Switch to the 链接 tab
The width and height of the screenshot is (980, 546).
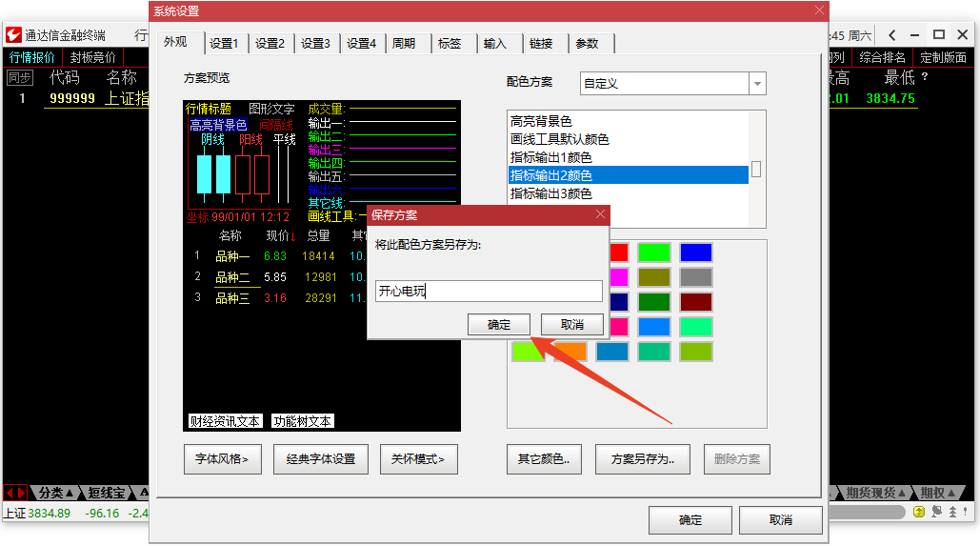[541, 43]
